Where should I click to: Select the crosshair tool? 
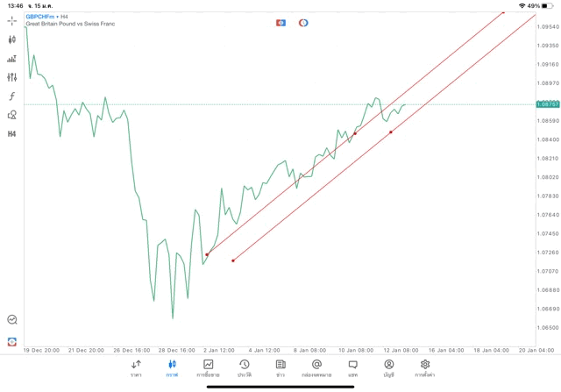pos(11,20)
